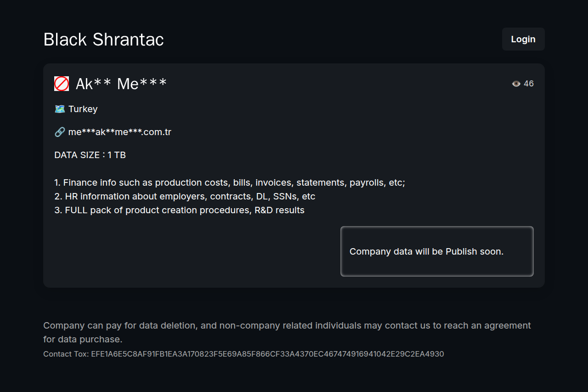Click the eye views icon
The height and width of the screenshot is (392, 588).
point(516,84)
